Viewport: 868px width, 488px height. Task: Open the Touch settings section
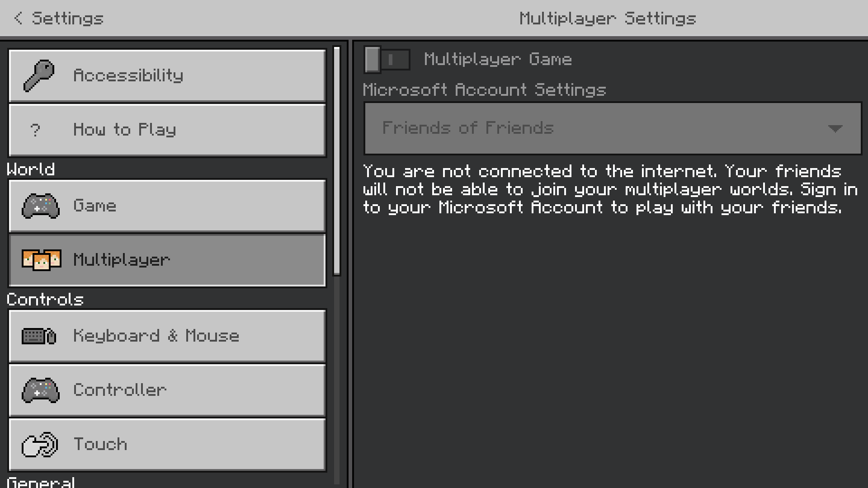(x=167, y=445)
